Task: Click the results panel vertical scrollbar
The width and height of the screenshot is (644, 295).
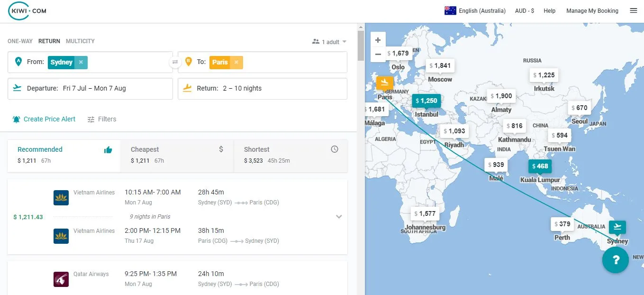Action: coord(361,46)
